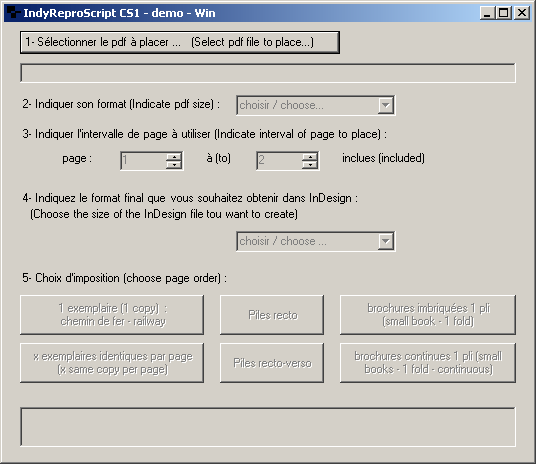Screen dimensions: 536x464
Task: Click the '3- Indiquer l'intervalle de page' label
Action: click(204, 134)
